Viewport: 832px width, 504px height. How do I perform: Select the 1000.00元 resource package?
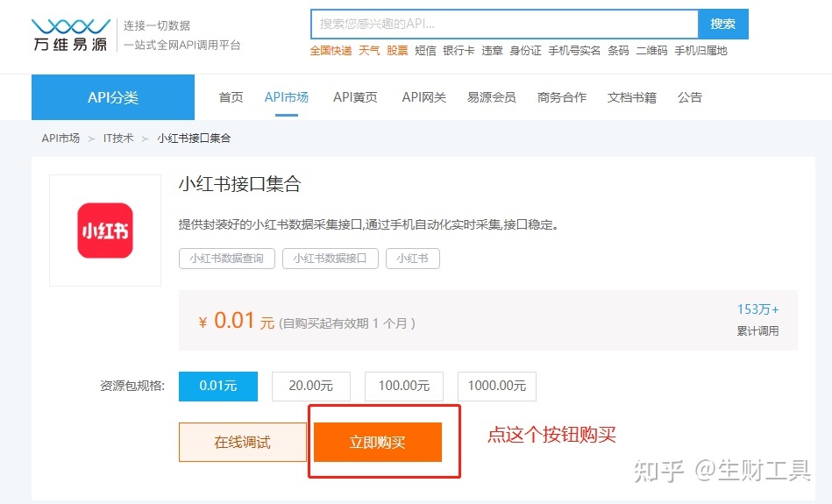click(x=496, y=387)
